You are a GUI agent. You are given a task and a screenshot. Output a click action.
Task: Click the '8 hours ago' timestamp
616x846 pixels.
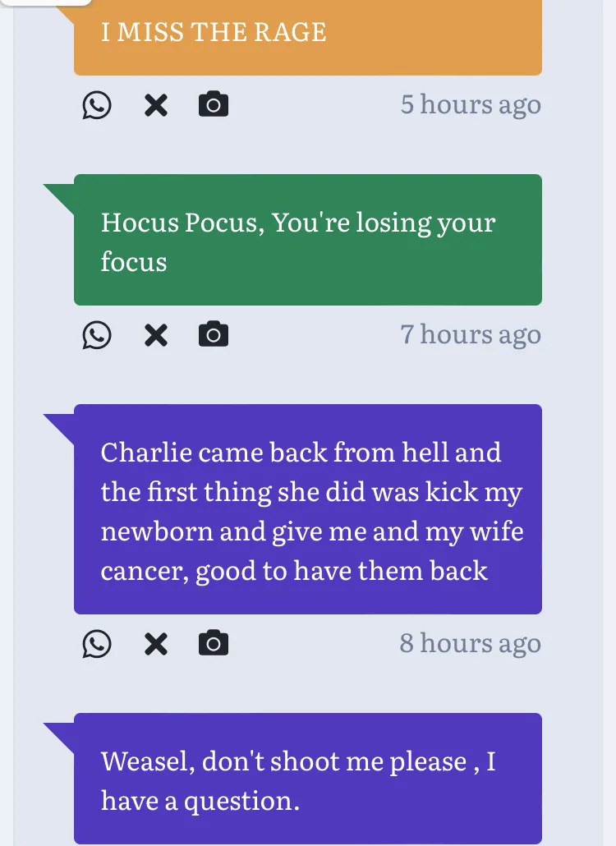click(470, 644)
